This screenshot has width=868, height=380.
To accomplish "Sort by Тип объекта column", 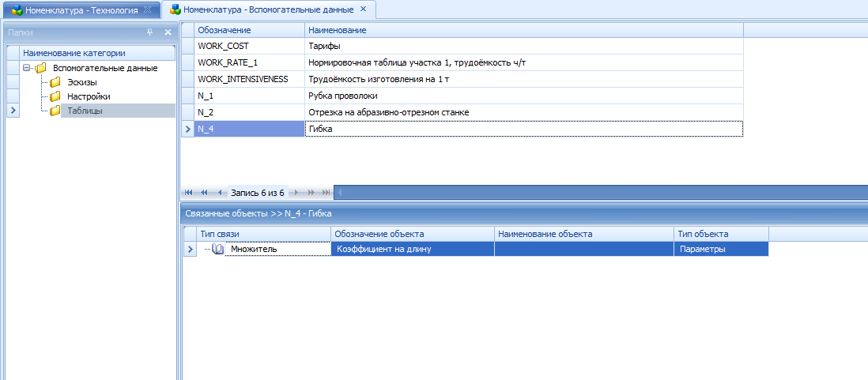I will [x=721, y=234].
